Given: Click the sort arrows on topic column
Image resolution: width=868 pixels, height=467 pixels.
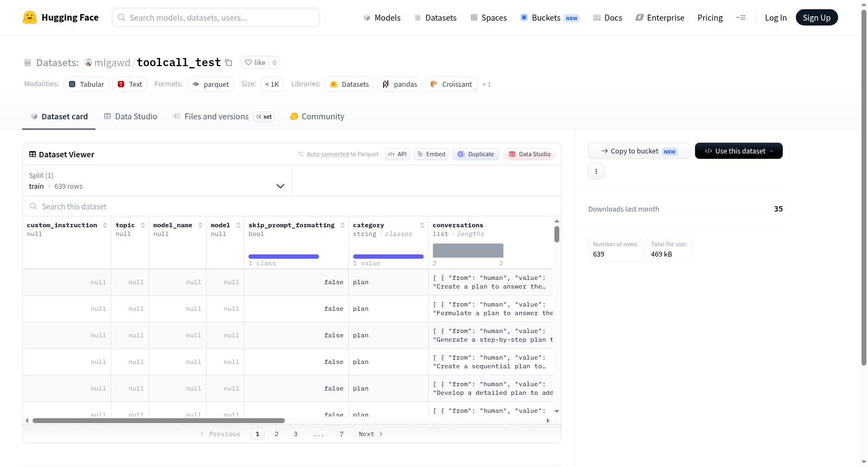Looking at the screenshot, I should click(143, 225).
